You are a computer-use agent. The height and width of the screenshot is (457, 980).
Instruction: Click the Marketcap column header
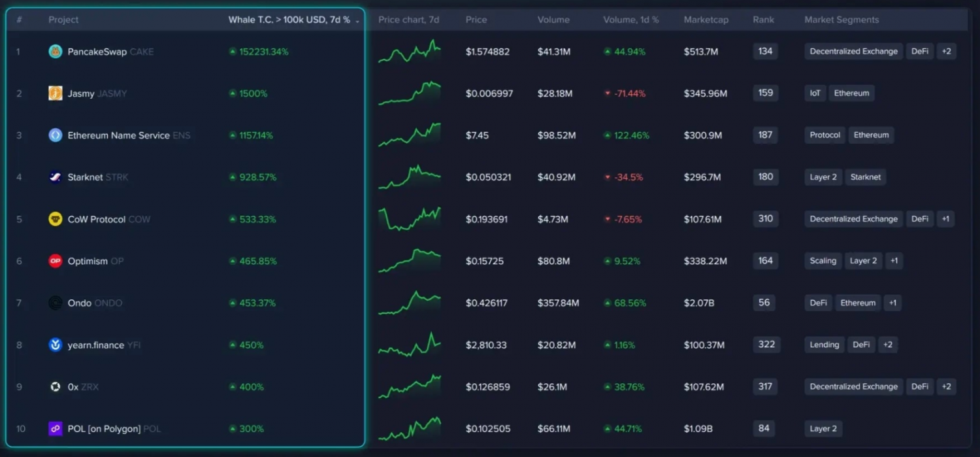tap(706, 20)
